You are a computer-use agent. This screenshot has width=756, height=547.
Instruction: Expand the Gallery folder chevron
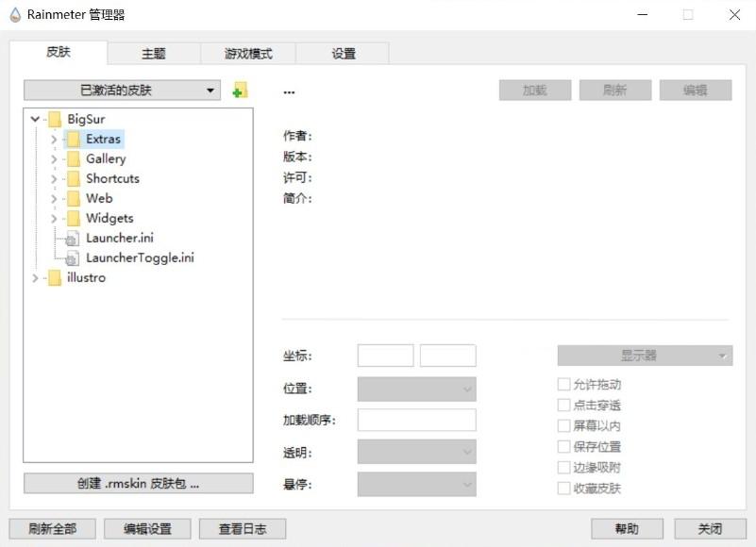click(54, 159)
